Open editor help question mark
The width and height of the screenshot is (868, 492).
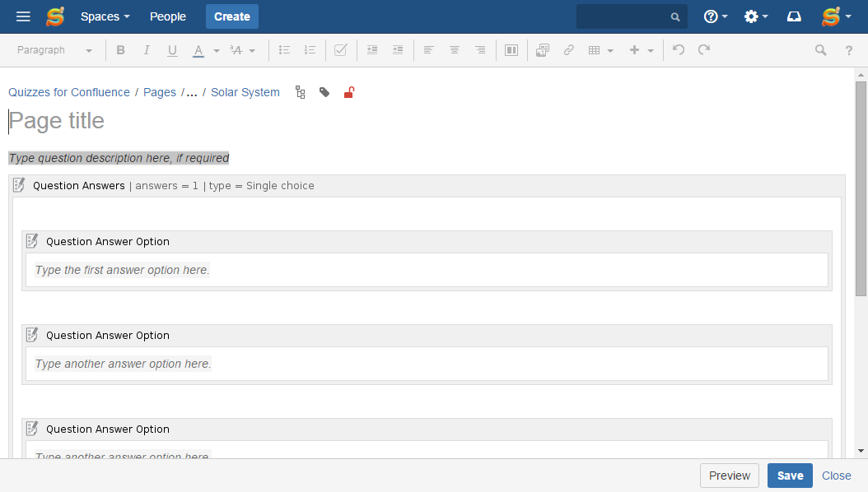tap(848, 50)
